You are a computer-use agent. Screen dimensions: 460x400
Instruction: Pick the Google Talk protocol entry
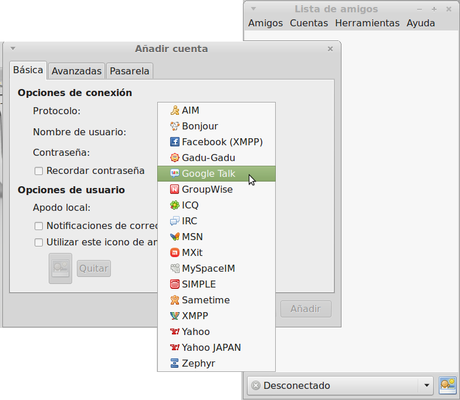click(216, 174)
